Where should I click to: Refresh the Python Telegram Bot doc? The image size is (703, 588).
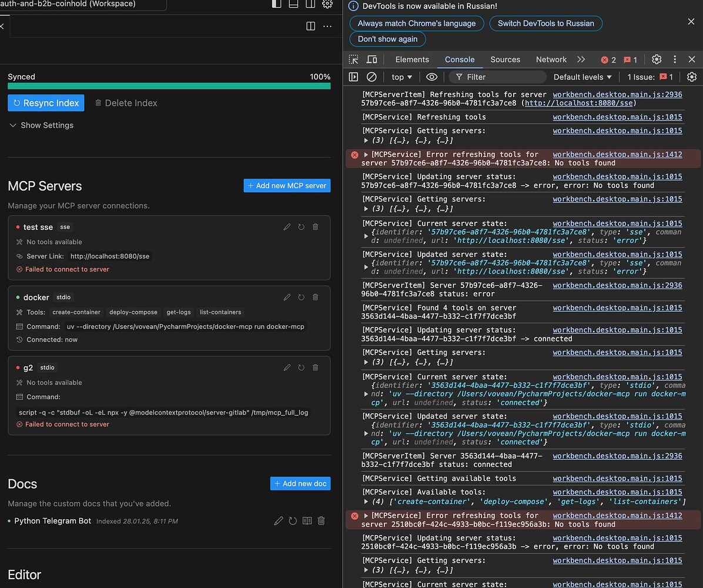[293, 520]
